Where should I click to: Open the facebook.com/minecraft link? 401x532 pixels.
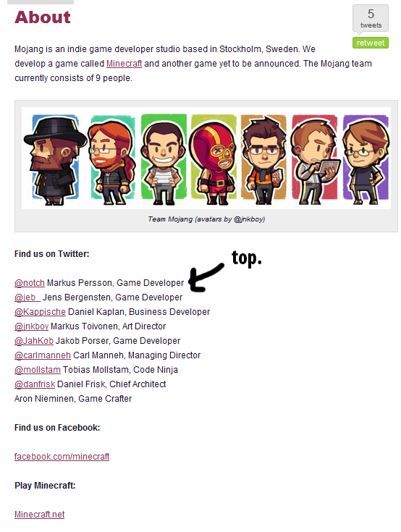pyautogui.click(x=62, y=457)
